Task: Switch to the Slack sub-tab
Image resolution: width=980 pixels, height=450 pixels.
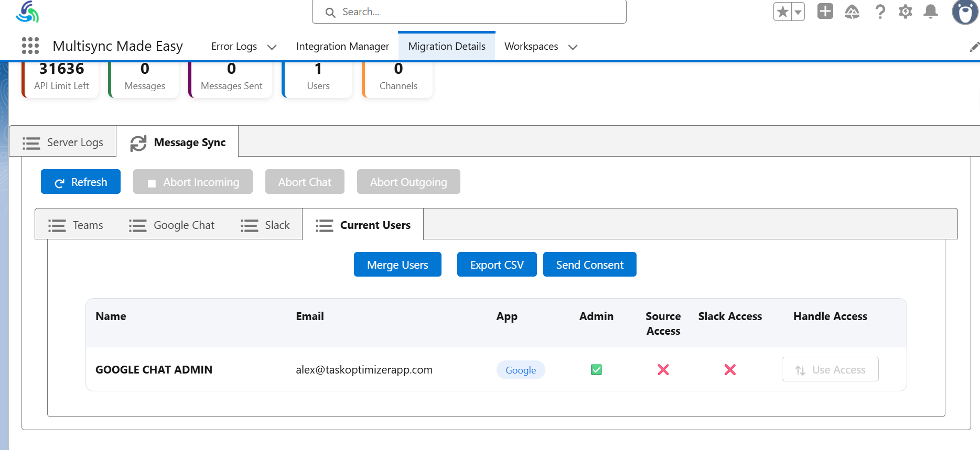Action: point(265,225)
